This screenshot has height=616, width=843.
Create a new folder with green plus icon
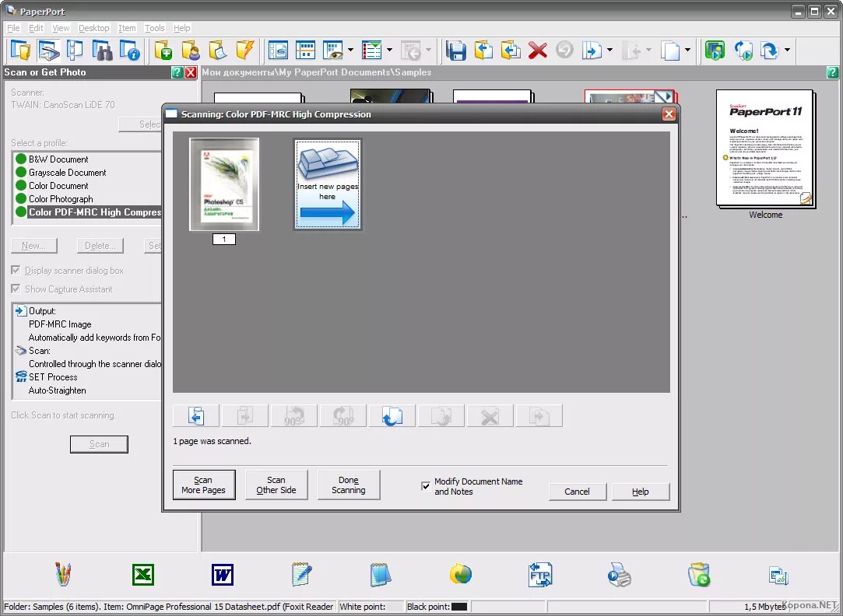[163, 51]
